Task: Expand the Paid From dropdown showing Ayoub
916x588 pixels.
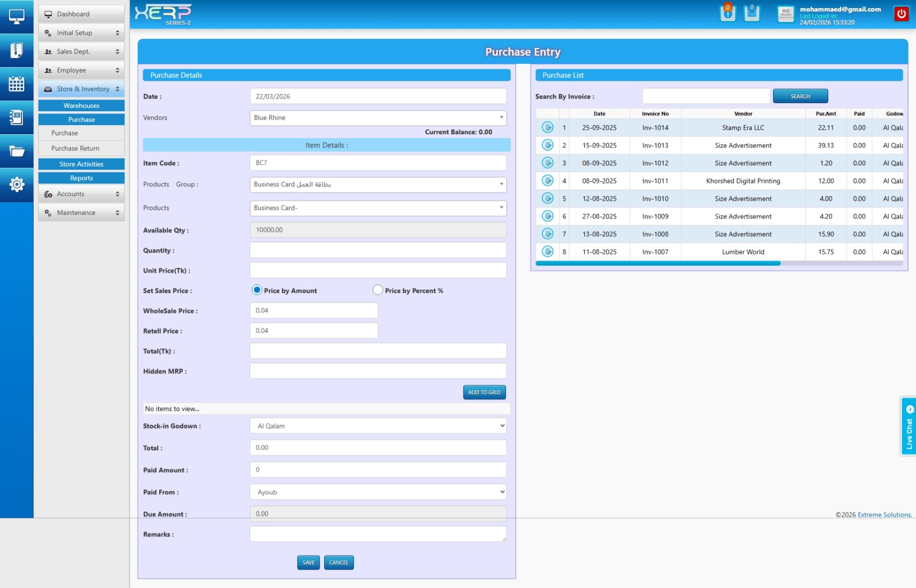Action: click(x=378, y=492)
